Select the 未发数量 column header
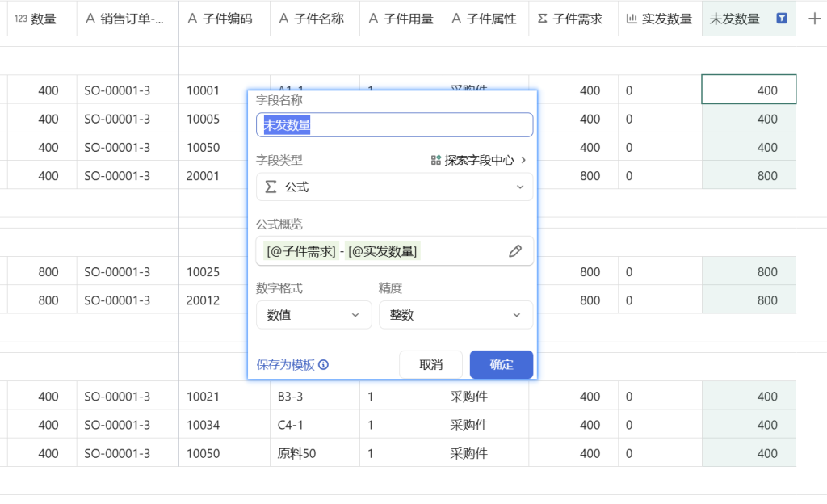827x504 pixels. (749, 19)
